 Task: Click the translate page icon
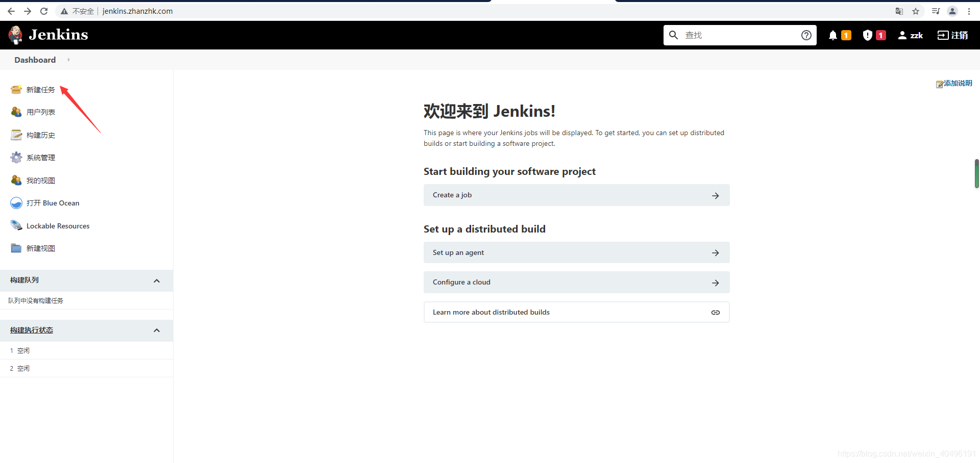[899, 11]
